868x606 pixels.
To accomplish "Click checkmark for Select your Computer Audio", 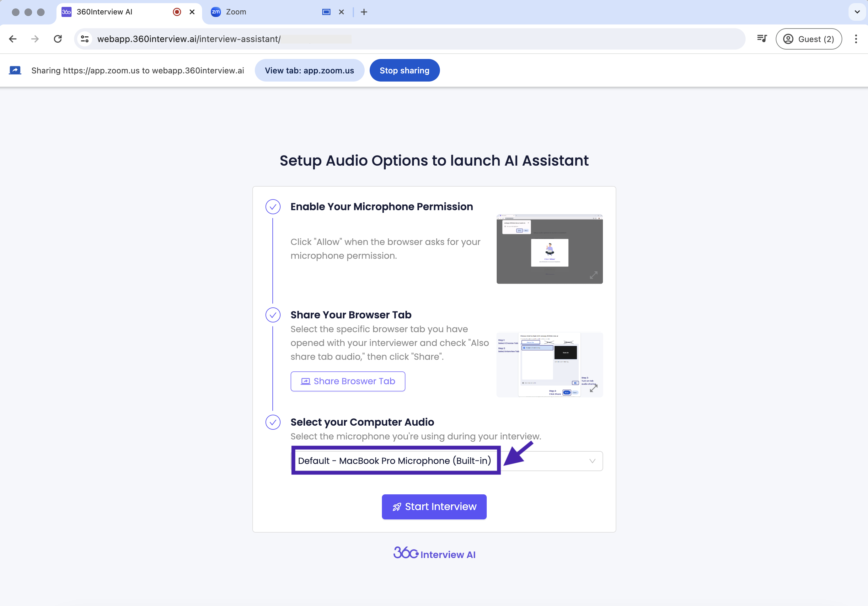I will (273, 423).
